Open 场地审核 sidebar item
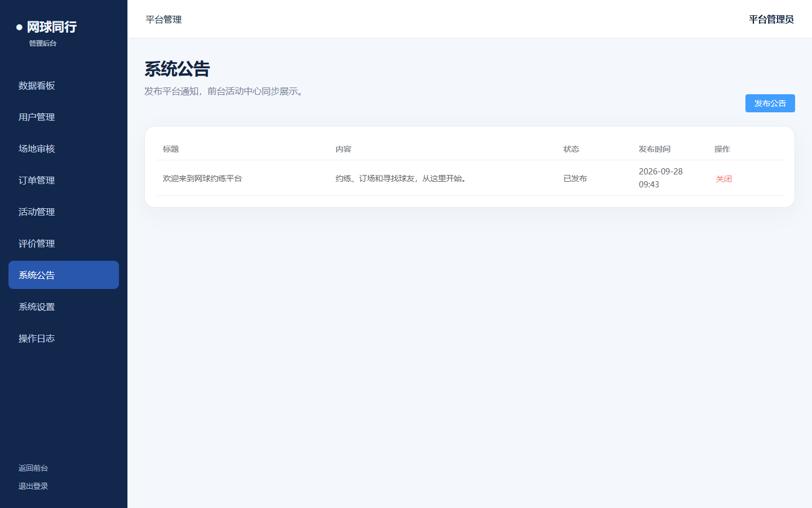 point(64,148)
